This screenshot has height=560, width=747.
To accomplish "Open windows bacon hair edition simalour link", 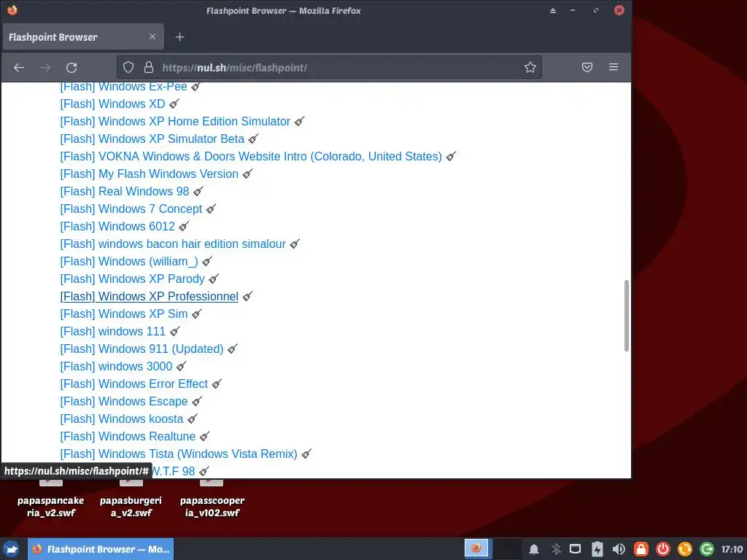I will click(173, 244).
